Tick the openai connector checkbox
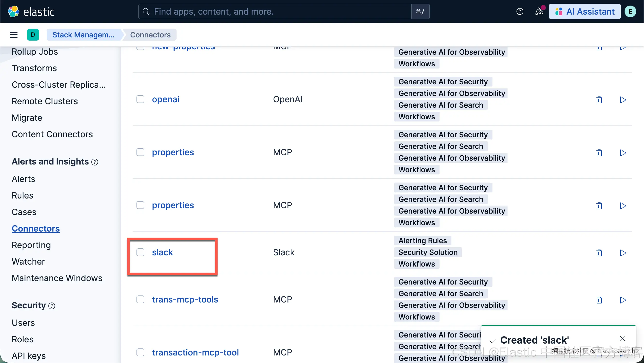644x363 pixels. pos(140,99)
